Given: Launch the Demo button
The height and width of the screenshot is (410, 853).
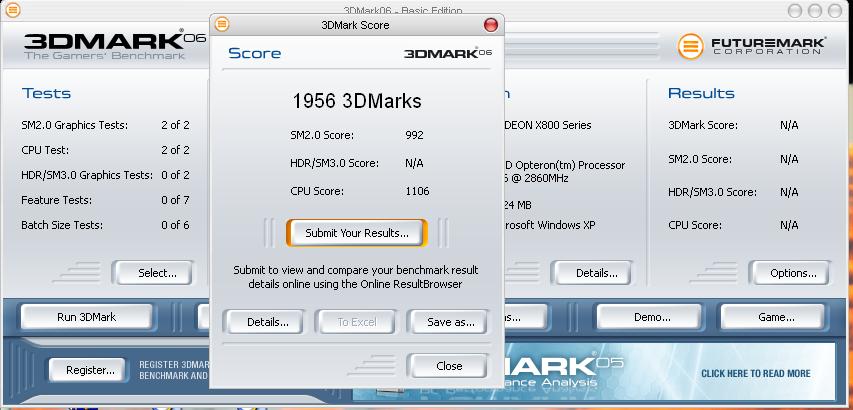Looking at the screenshot, I should (x=651, y=317).
